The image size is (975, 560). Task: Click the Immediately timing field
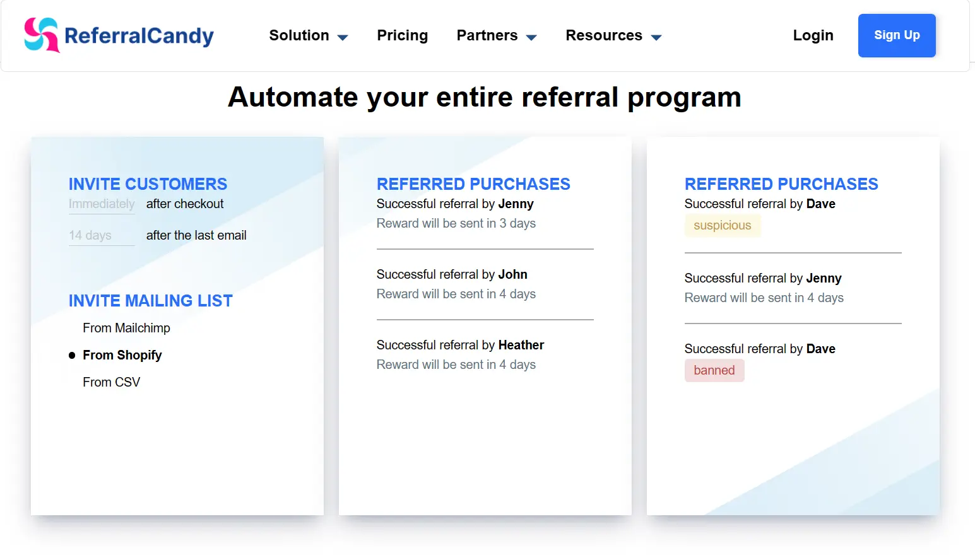point(102,204)
